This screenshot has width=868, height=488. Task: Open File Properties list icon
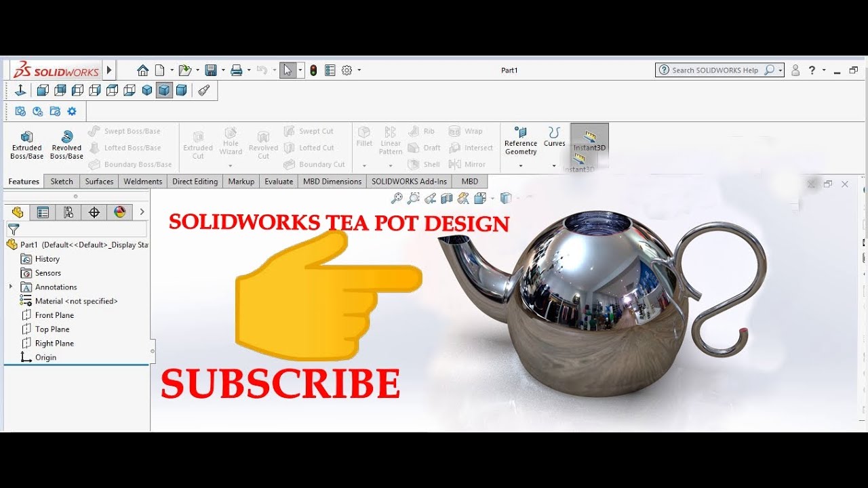click(x=330, y=70)
